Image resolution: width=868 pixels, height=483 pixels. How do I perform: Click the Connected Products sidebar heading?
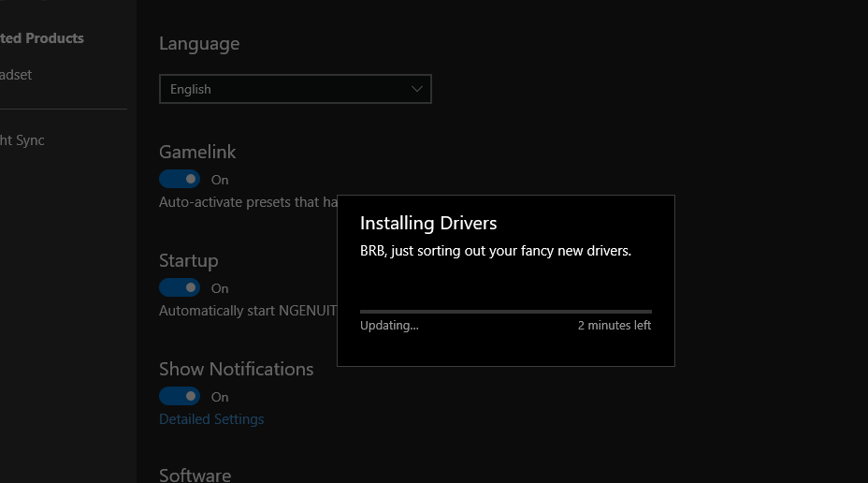coord(42,38)
